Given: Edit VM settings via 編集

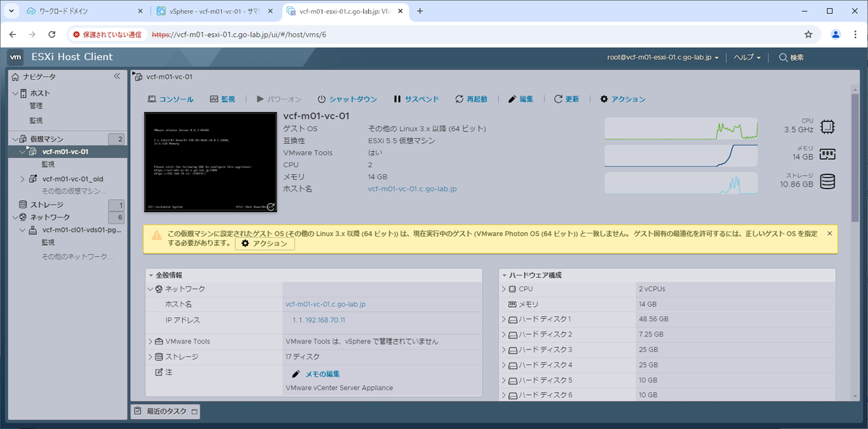Looking at the screenshot, I should [x=521, y=99].
